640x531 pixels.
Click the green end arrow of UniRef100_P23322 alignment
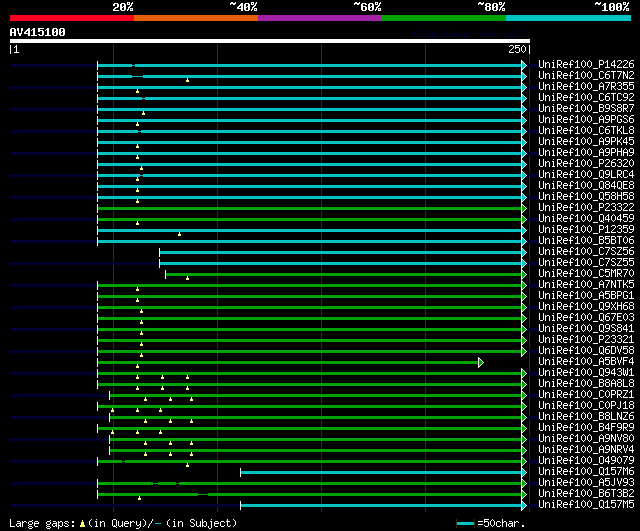click(524, 208)
